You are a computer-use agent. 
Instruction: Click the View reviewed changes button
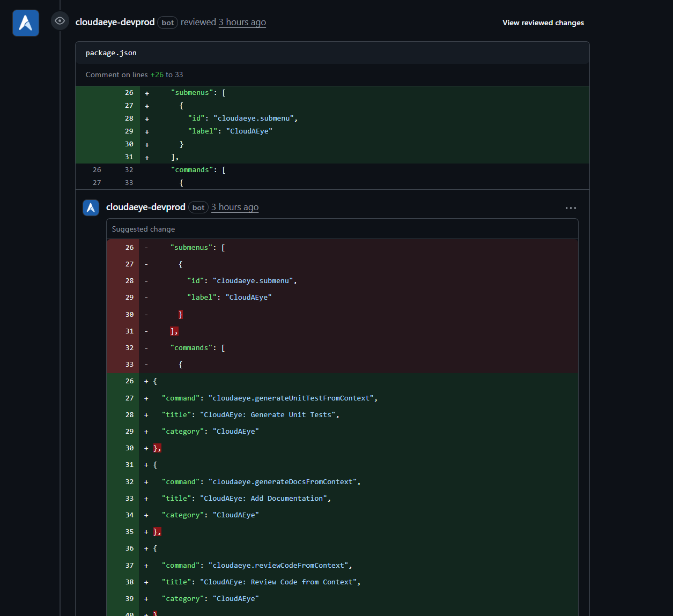543,23
